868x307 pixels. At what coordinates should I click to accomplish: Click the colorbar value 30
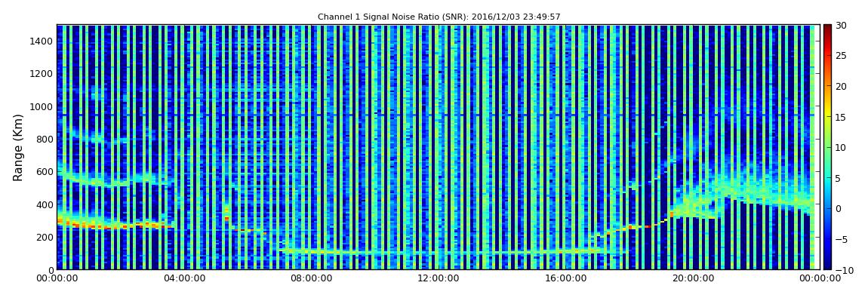[x=842, y=25]
